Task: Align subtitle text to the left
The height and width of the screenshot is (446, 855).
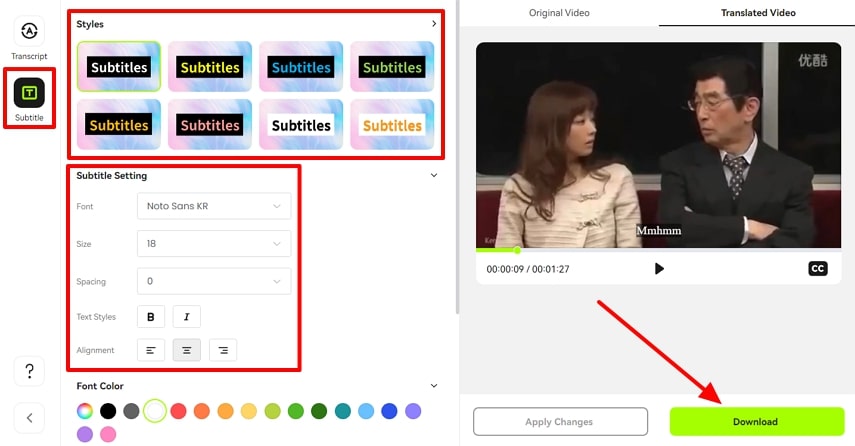Action: (150, 350)
